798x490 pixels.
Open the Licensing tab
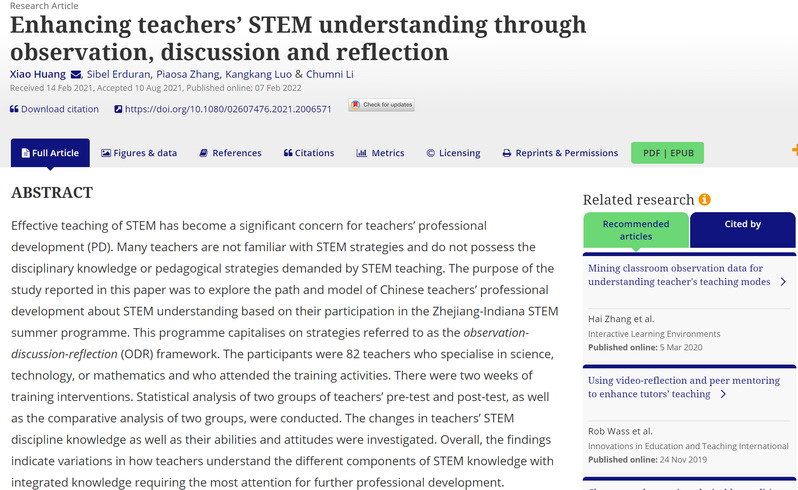tap(453, 153)
